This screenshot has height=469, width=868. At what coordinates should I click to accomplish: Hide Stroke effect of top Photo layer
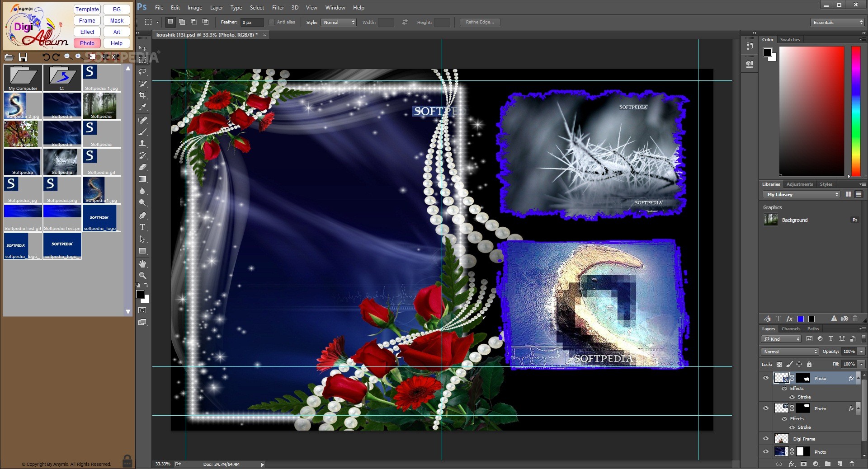(x=792, y=397)
